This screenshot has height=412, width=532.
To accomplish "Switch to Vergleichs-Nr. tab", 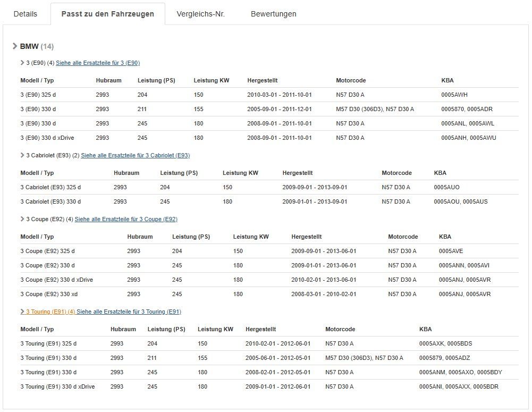I will (x=200, y=14).
